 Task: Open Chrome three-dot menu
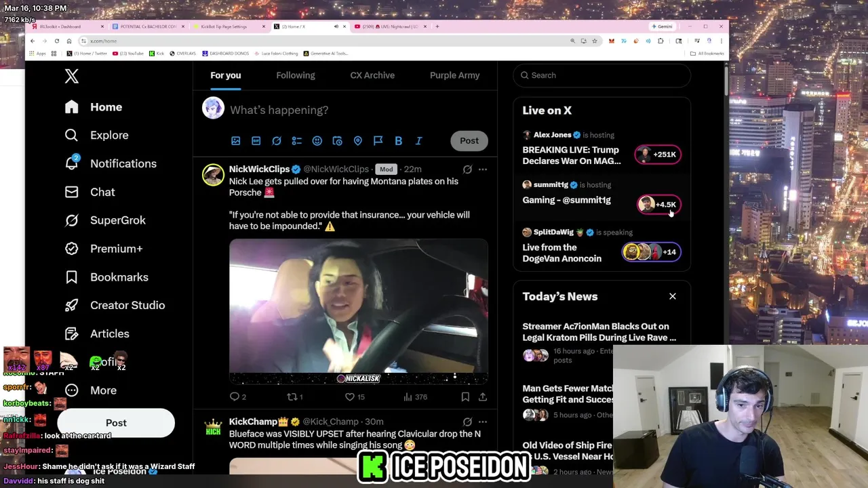click(721, 41)
